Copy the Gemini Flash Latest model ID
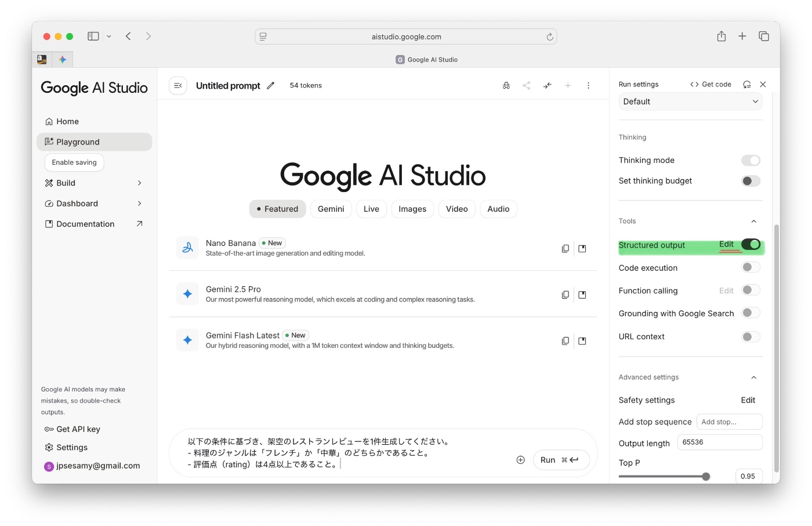Viewport: 812px width, 526px height. tap(565, 341)
